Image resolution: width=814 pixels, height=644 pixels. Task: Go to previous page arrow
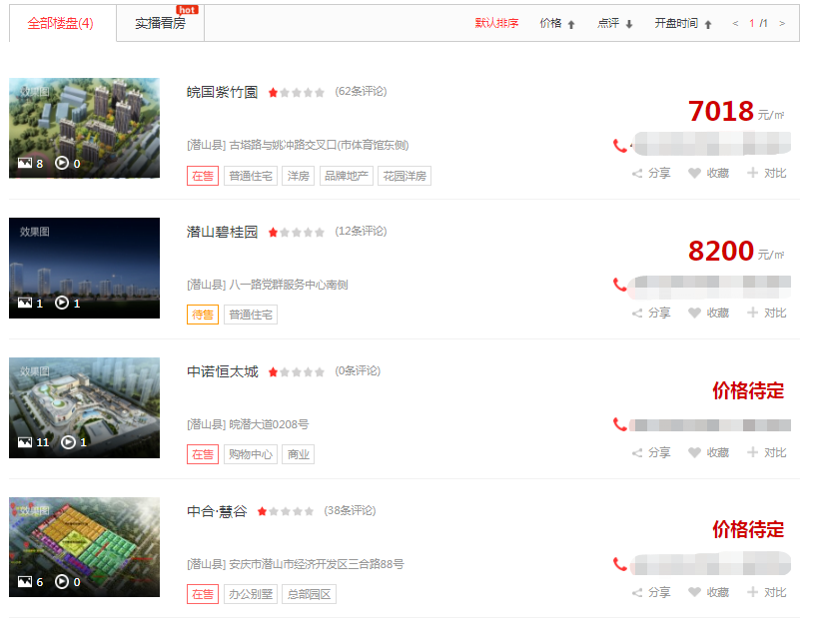click(735, 23)
